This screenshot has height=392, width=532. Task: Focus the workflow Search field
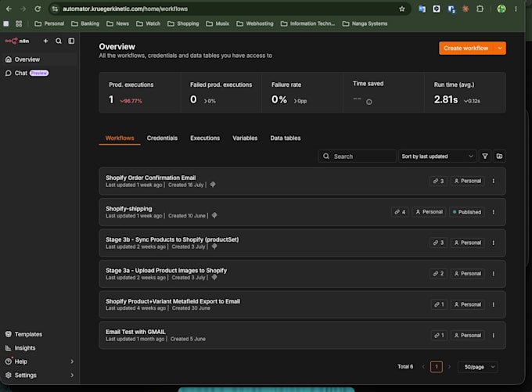[358, 156]
